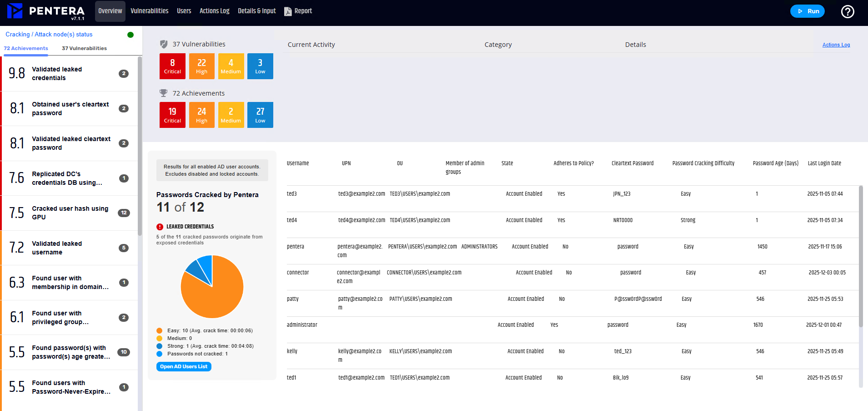This screenshot has height=411, width=868.
Task: Click the shield icon beside 37 Vulnerabilities
Action: tap(164, 44)
